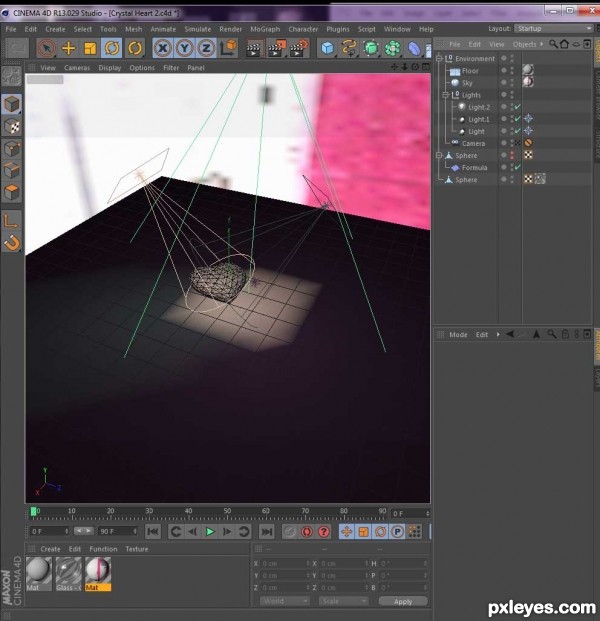Add a HyperNURBS generator object

(x=371, y=48)
